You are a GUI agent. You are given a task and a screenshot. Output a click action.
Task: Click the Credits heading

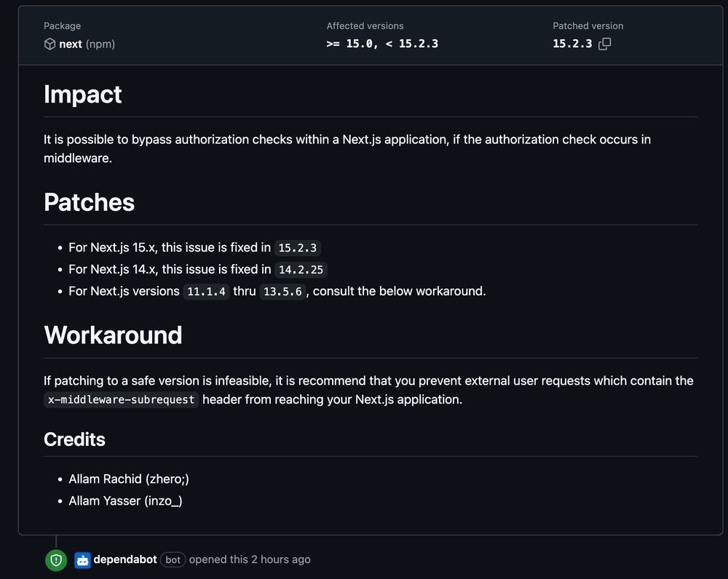point(74,439)
